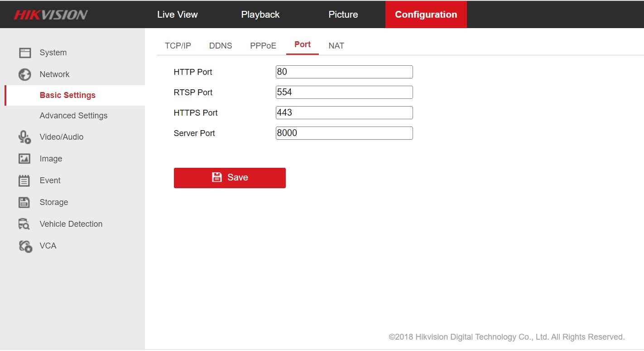Click the Storage floppy disk icon
Image resolution: width=644 pixels, height=351 pixels.
[x=24, y=202]
